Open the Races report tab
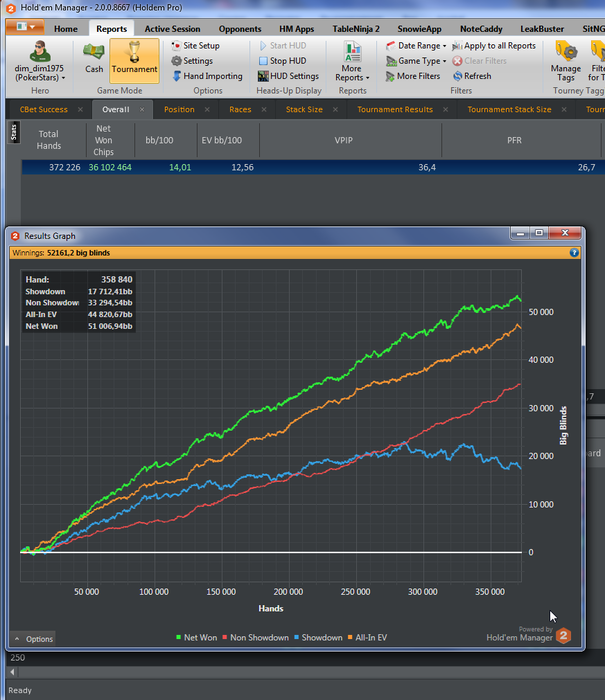605x700 pixels. click(240, 109)
